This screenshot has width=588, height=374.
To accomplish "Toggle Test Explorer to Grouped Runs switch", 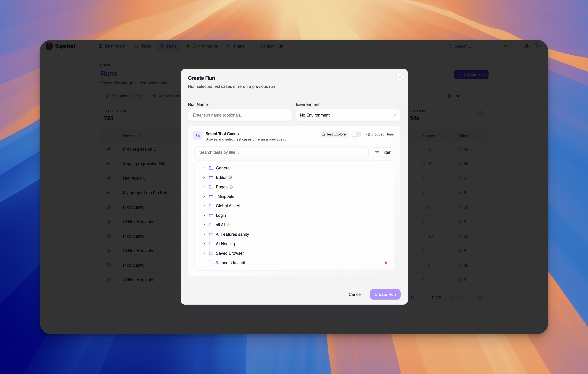I will click(x=356, y=134).
